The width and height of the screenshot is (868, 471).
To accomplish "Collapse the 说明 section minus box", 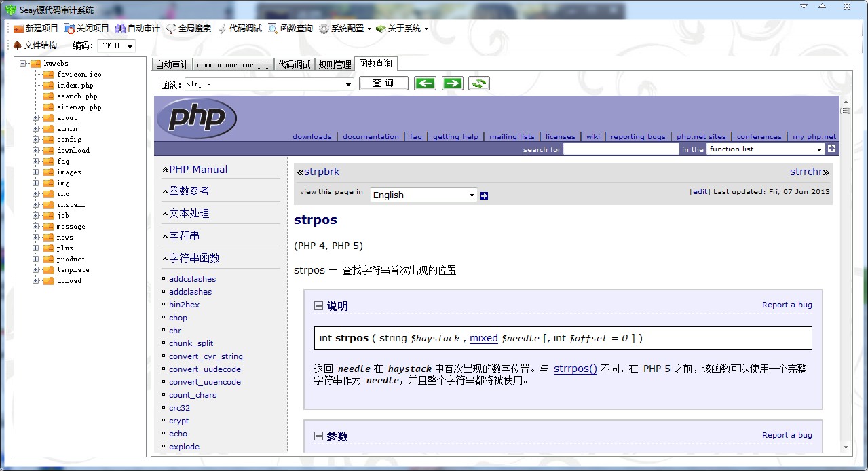I will pyautogui.click(x=318, y=306).
